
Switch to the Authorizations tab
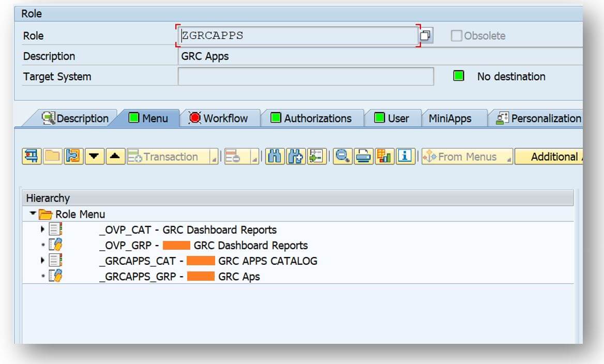[x=312, y=118]
